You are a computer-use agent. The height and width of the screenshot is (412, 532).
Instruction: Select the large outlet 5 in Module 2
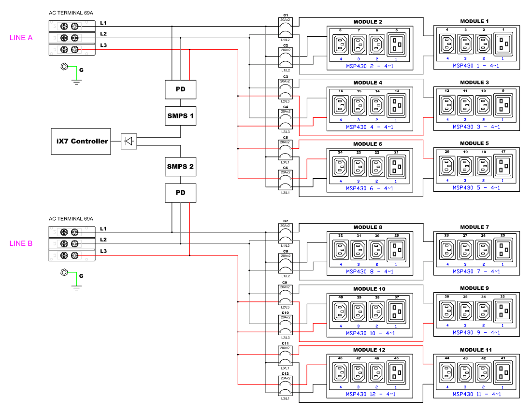coord(397,44)
